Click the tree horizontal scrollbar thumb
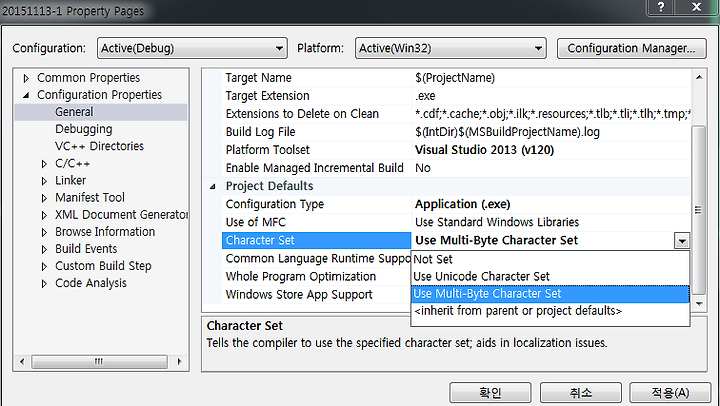 coord(99,361)
